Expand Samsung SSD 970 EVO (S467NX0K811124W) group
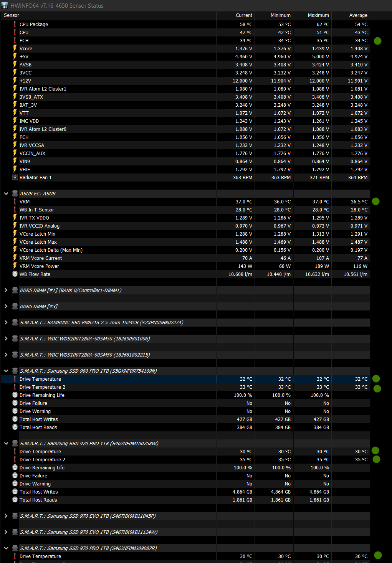 point(6,532)
